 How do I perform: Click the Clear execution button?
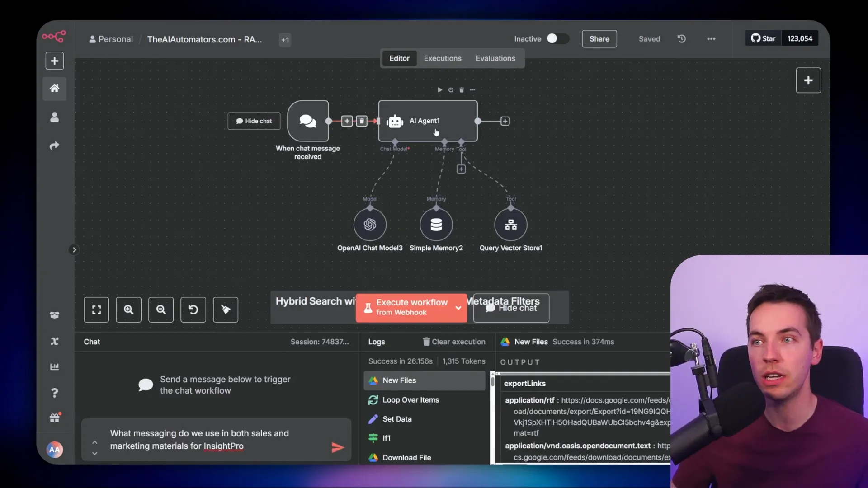point(454,342)
